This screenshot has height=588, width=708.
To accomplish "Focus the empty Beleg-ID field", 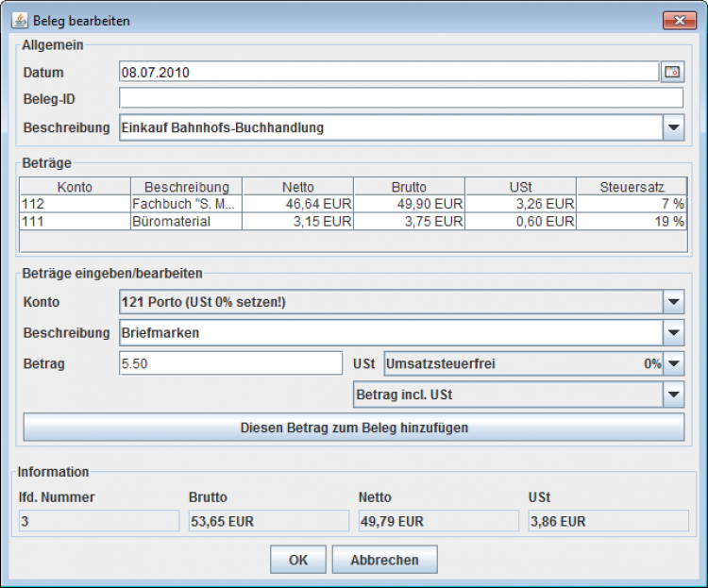I will (x=400, y=99).
